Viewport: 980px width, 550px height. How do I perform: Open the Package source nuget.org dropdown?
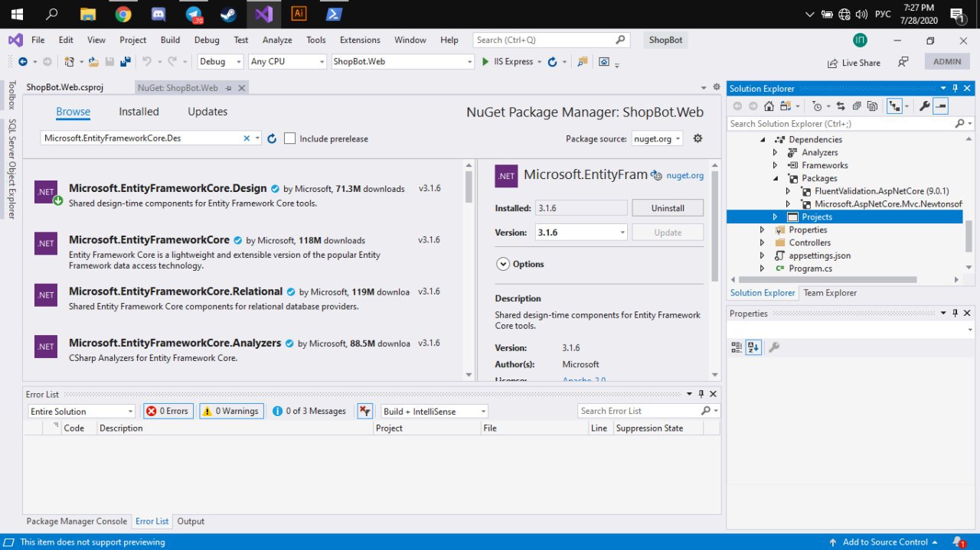pyautogui.click(x=657, y=138)
